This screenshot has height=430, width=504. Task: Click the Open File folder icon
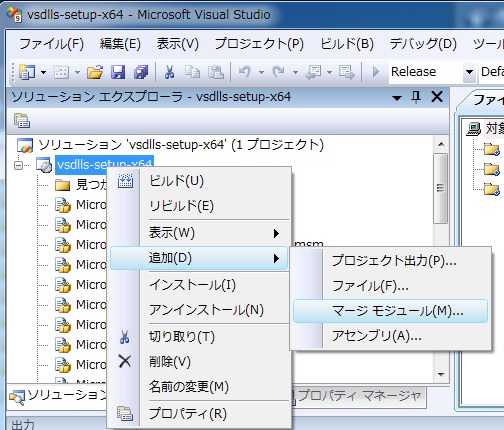coord(95,72)
